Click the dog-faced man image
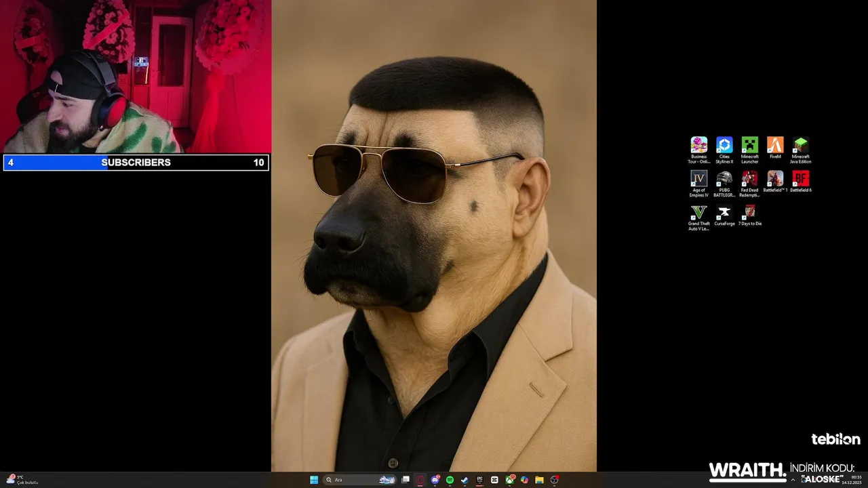The width and height of the screenshot is (868, 488). tap(434, 235)
